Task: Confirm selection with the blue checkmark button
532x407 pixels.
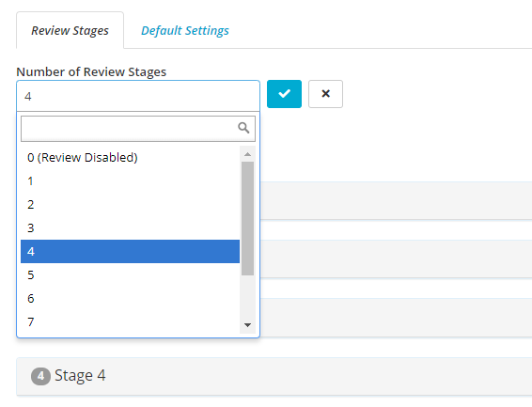Action: [x=284, y=94]
